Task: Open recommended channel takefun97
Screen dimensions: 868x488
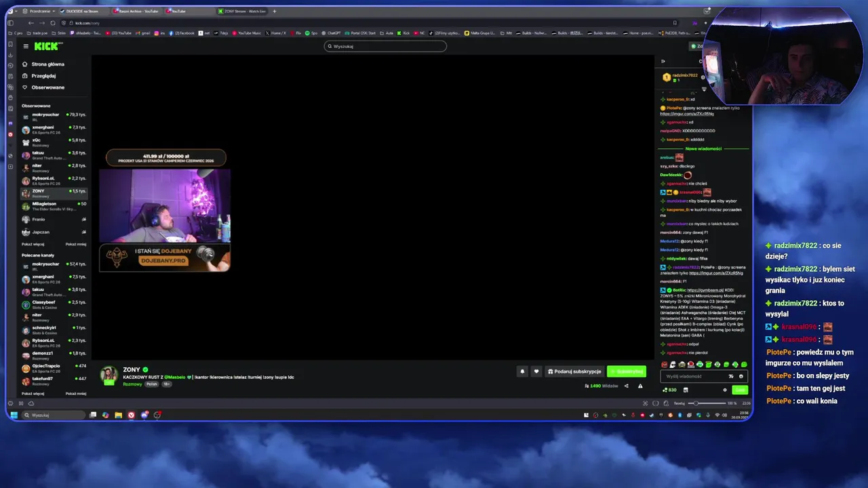Action: (x=54, y=380)
